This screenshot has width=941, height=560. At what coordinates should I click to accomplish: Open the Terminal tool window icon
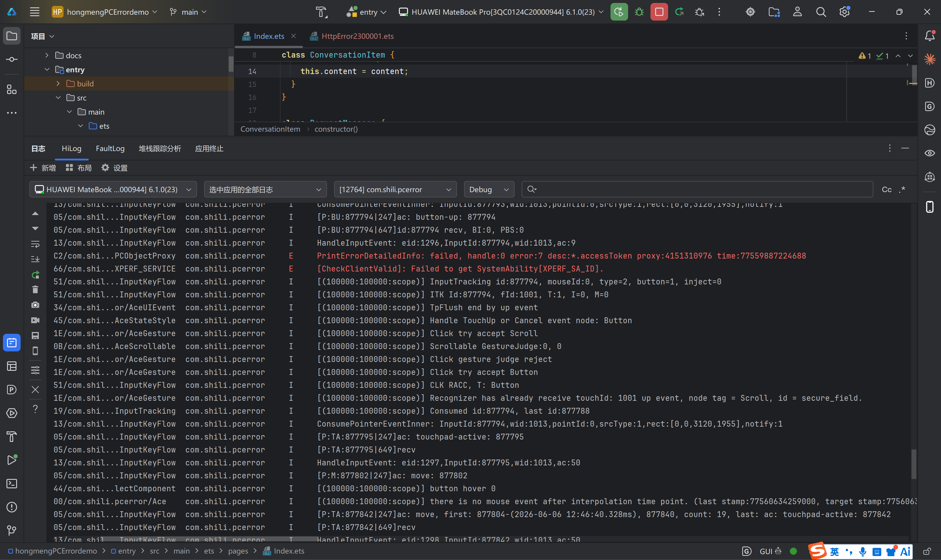point(12,484)
